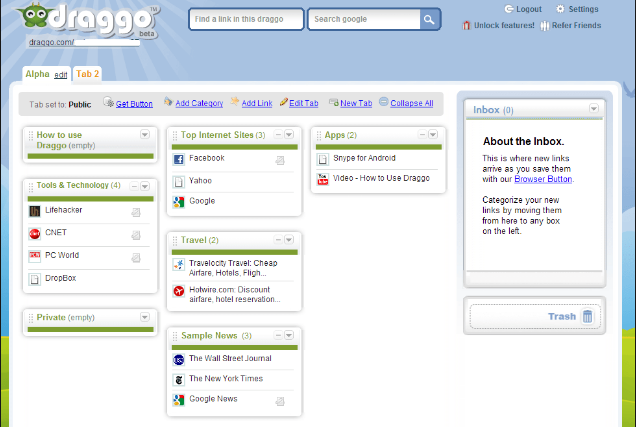The height and width of the screenshot is (427, 636).
Task: Collapse the Tools & Technology box
Action: (x=134, y=186)
